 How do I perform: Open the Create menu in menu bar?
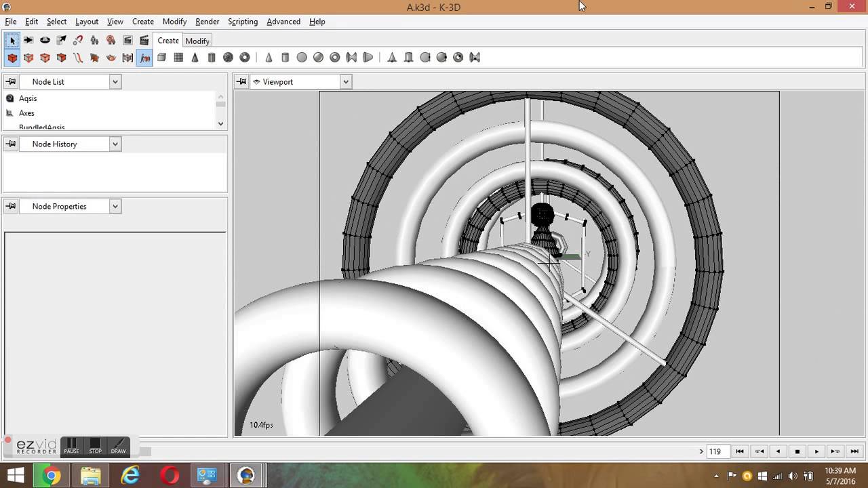pos(143,22)
